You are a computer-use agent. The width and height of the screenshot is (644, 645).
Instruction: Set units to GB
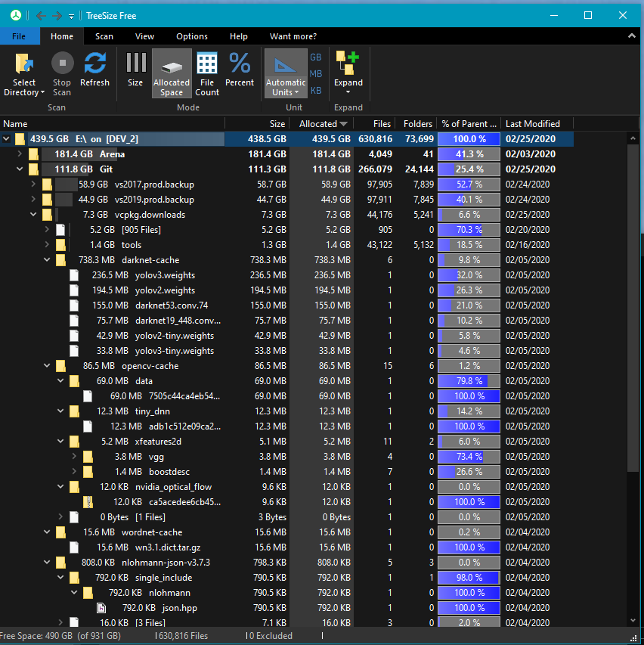pos(316,57)
